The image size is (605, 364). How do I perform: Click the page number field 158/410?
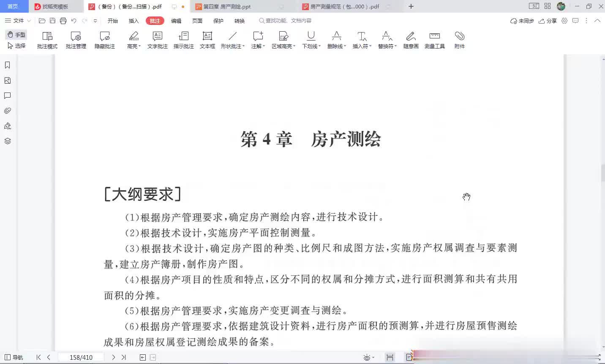(x=81, y=357)
